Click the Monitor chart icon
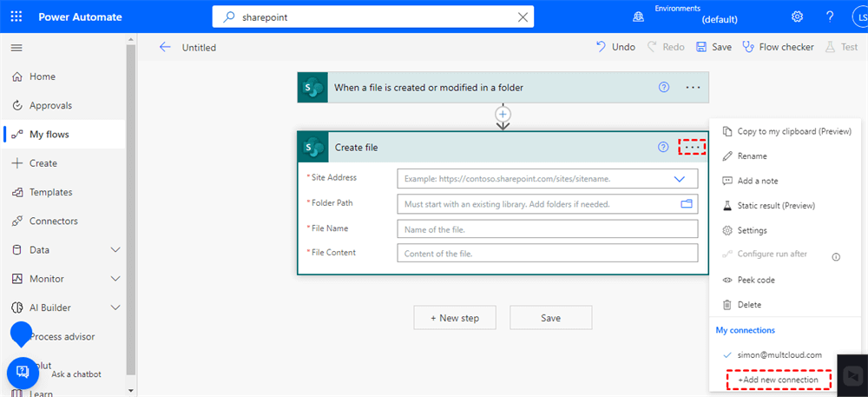 coord(17,279)
